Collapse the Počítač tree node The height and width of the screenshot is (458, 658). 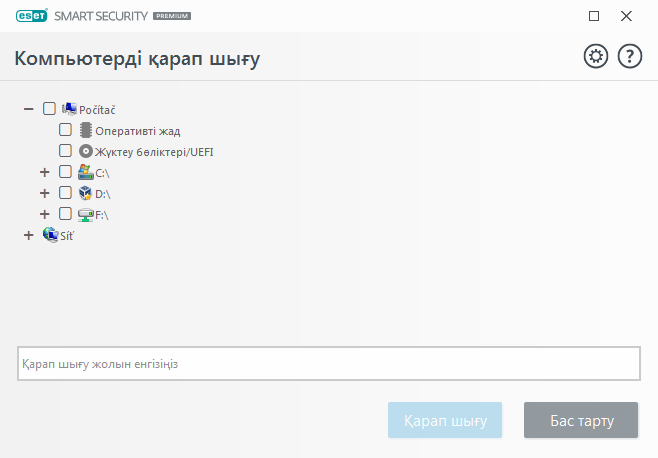[28, 108]
